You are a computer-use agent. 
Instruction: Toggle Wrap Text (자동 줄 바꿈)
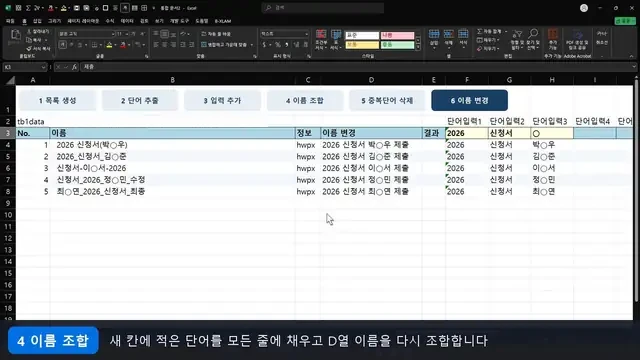[216, 34]
